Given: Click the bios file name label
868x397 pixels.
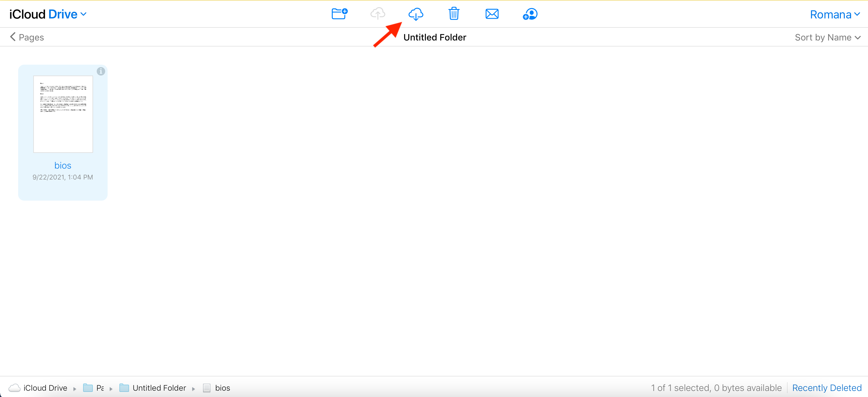Looking at the screenshot, I should tap(62, 165).
